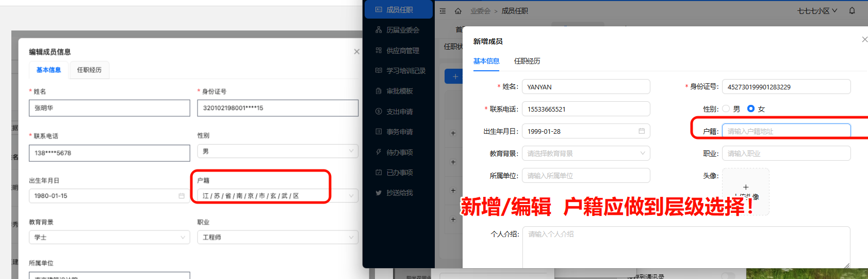Select 女 gender radio in 新增成员
Viewport: 868px width, 279px height.
point(751,109)
